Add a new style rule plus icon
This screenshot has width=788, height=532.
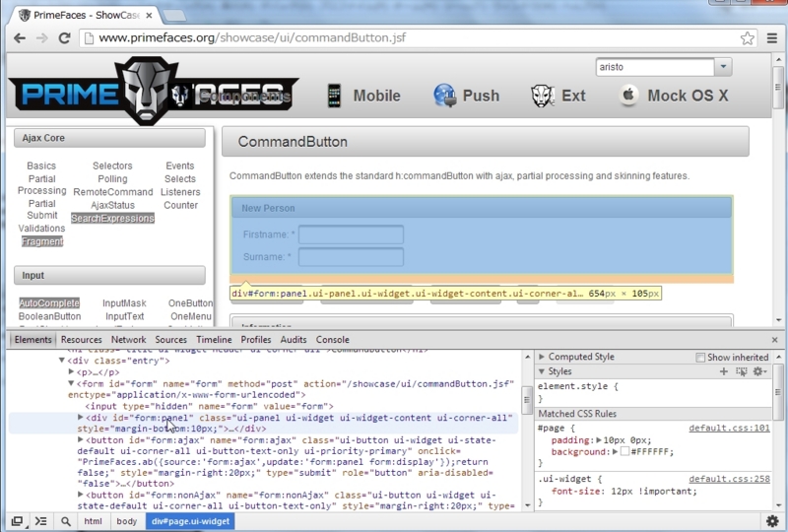[724, 371]
